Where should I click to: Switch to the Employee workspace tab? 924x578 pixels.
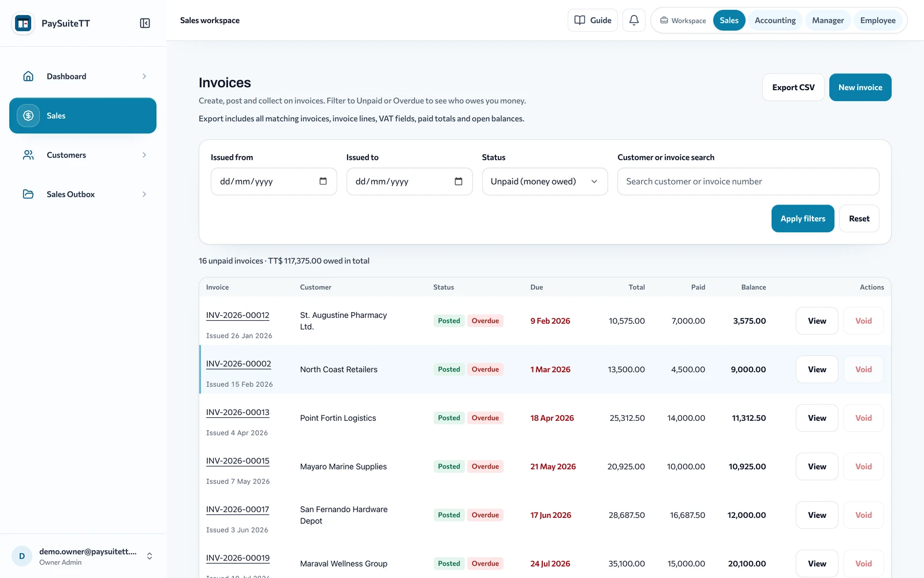pos(878,20)
